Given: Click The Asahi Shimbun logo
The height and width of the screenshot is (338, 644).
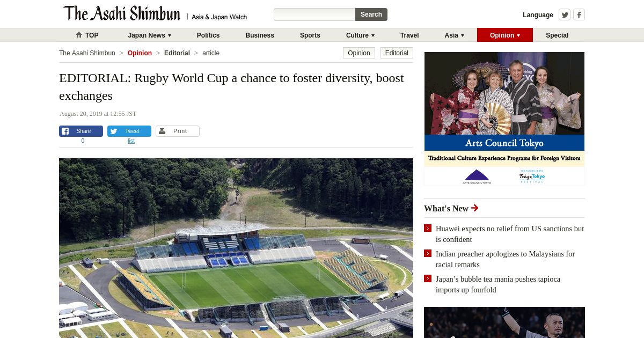Looking at the screenshot, I should (122, 13).
